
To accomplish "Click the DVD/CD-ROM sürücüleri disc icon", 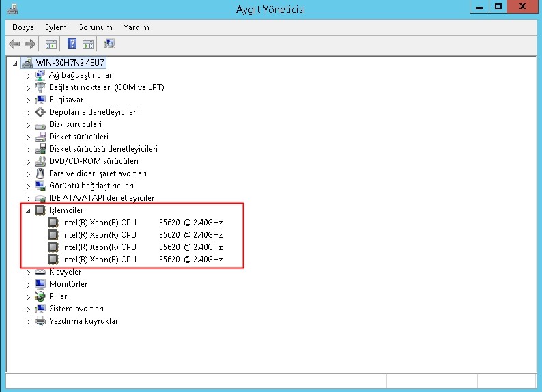I will pyautogui.click(x=40, y=161).
